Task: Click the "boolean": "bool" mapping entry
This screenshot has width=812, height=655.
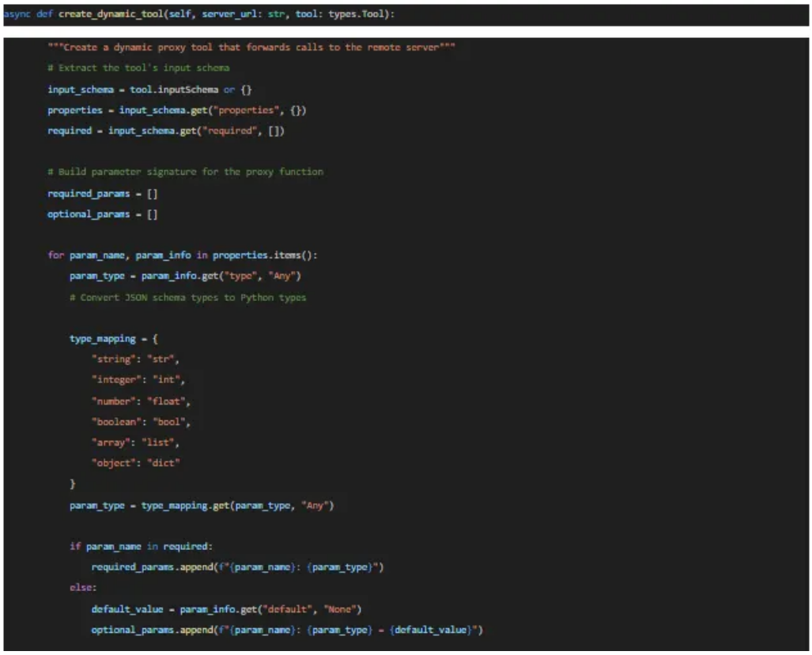Action: point(141,421)
